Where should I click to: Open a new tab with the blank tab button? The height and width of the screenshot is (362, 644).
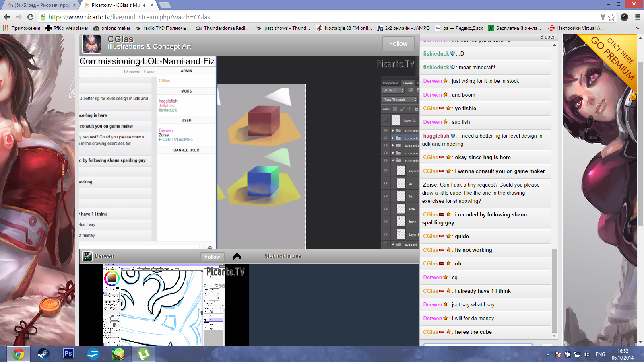tap(165, 5)
